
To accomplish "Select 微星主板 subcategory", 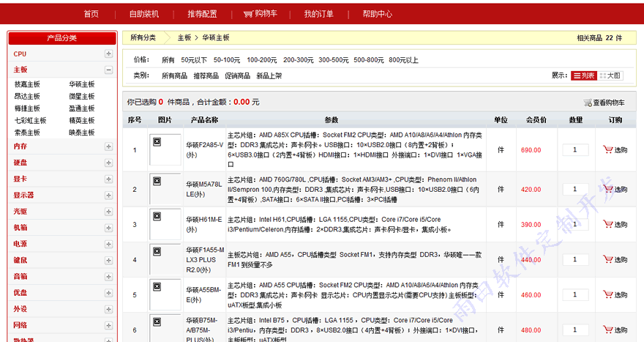I will pyautogui.click(x=82, y=96).
